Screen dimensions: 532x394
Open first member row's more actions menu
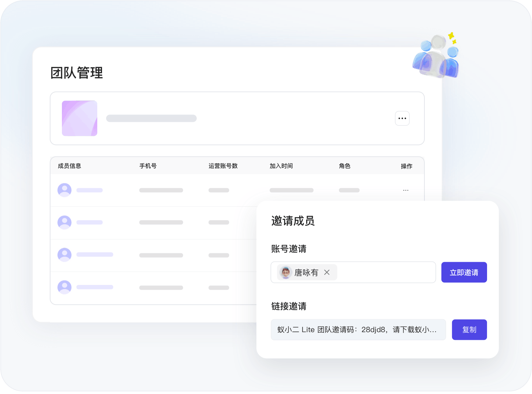click(406, 190)
